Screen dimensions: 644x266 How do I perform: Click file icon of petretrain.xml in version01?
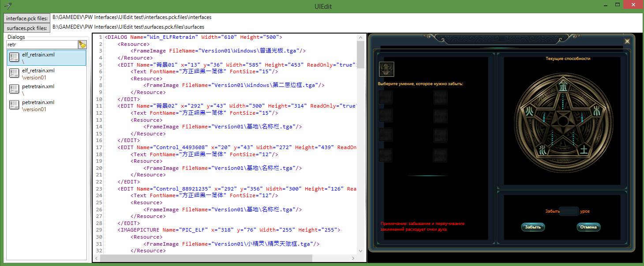[x=14, y=106]
